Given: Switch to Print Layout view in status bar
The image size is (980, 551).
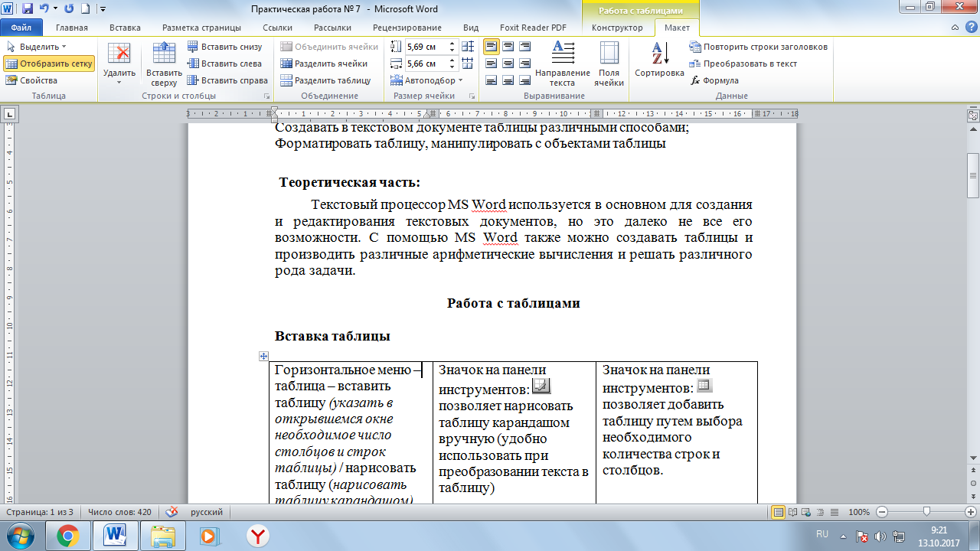Looking at the screenshot, I should point(779,512).
